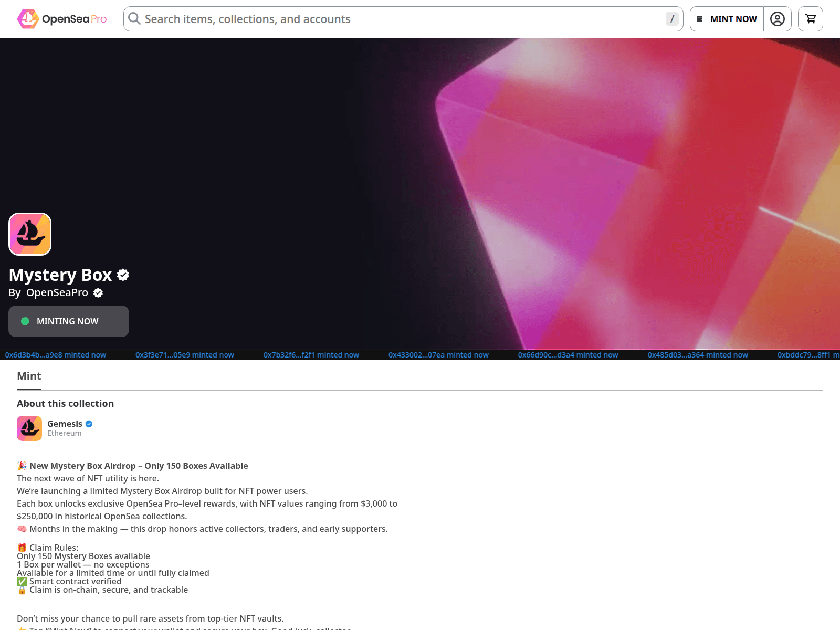840x630 pixels.
Task: Click the Ethereum chain label
Action: (65, 433)
